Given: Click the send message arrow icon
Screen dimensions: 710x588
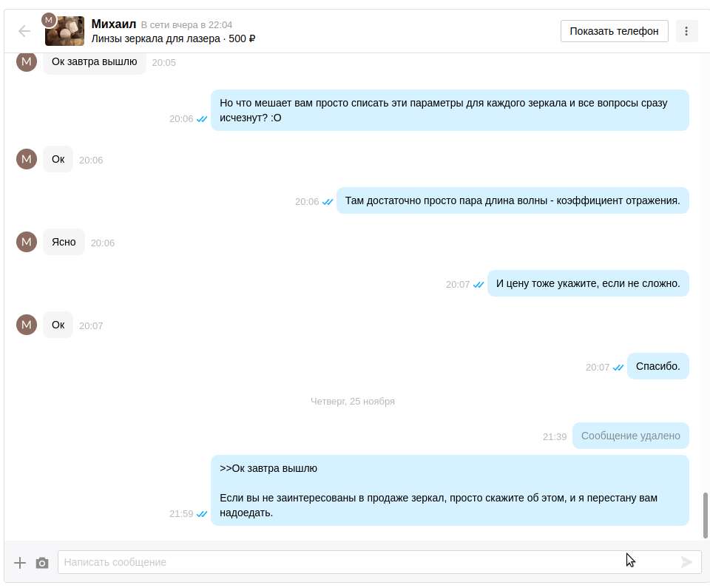Looking at the screenshot, I should [686, 562].
